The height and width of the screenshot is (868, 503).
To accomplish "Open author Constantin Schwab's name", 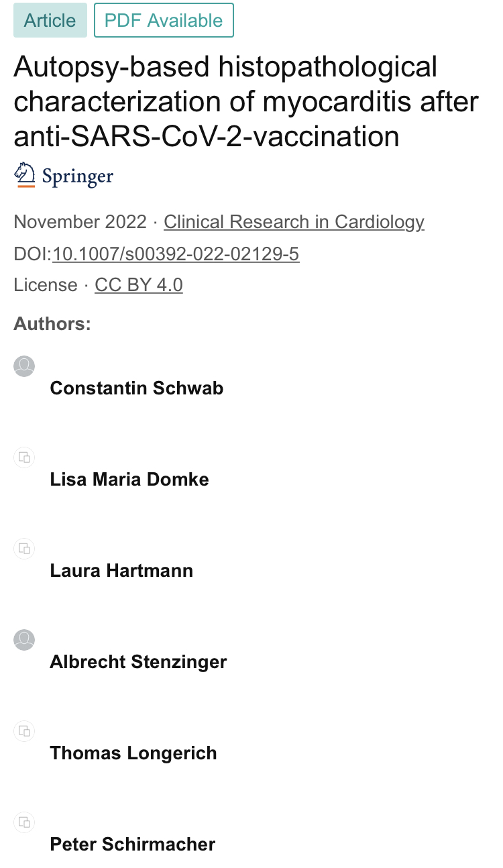I will tap(137, 388).
